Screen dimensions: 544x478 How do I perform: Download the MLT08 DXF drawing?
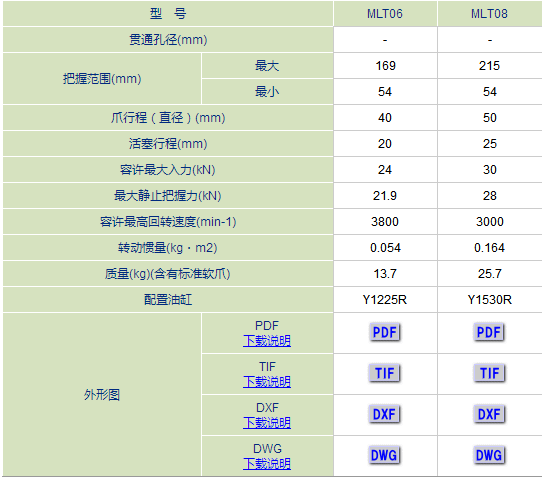click(489, 414)
